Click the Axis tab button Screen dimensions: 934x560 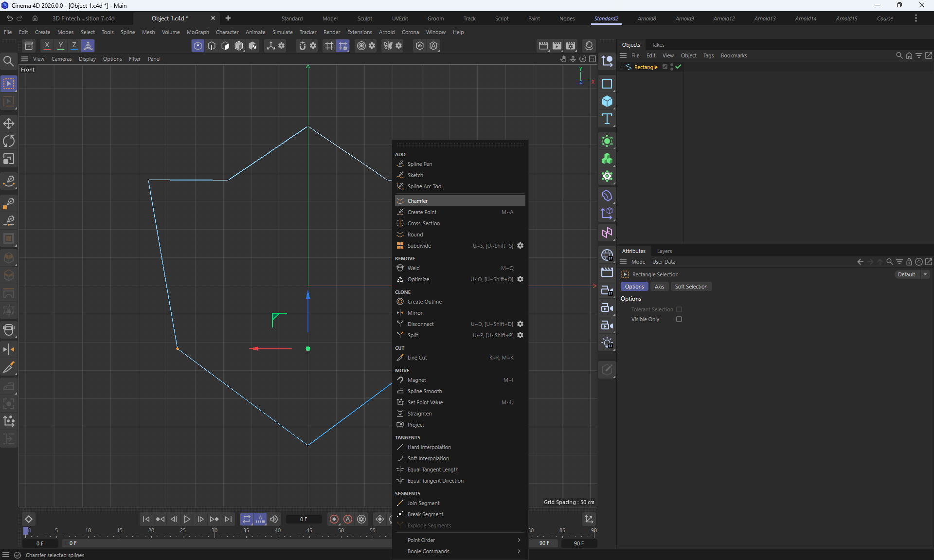click(659, 287)
